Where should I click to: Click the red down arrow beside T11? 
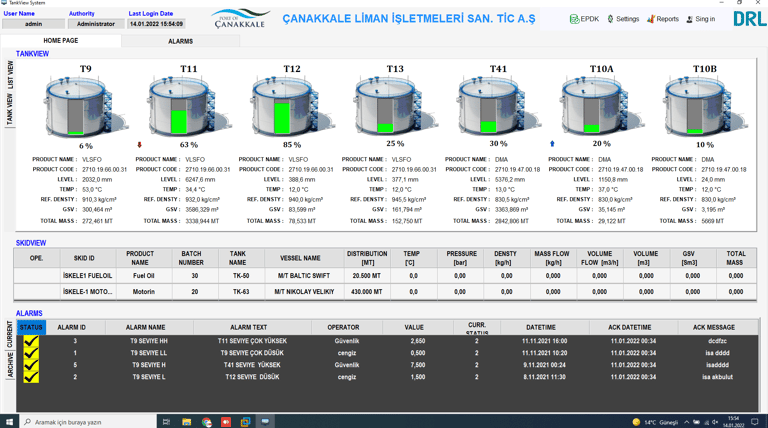(x=140, y=144)
